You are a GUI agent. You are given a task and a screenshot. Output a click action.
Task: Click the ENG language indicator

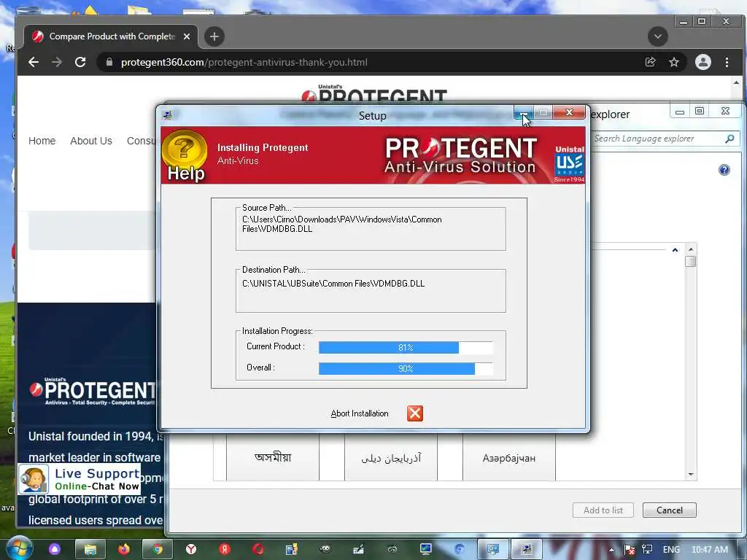(671, 550)
